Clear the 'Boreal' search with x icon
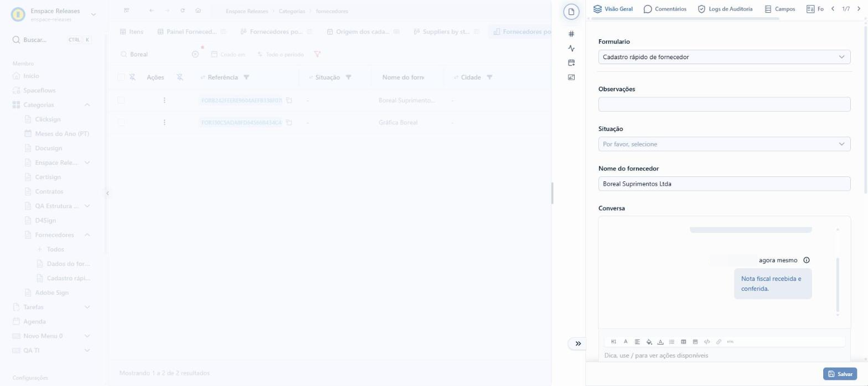This screenshot has width=868, height=386. [x=195, y=54]
